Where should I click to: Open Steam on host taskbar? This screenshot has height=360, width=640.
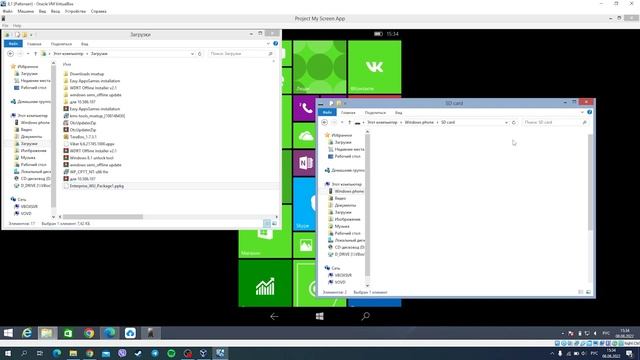click(x=138, y=353)
